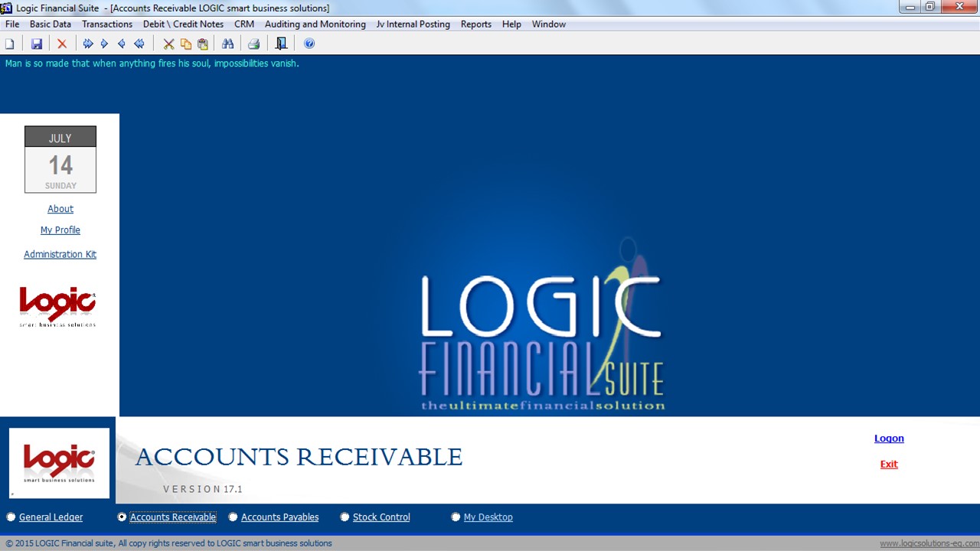Viewport: 980px width, 551px height.
Task: Click the Save floppy disk icon
Action: click(x=36, y=44)
